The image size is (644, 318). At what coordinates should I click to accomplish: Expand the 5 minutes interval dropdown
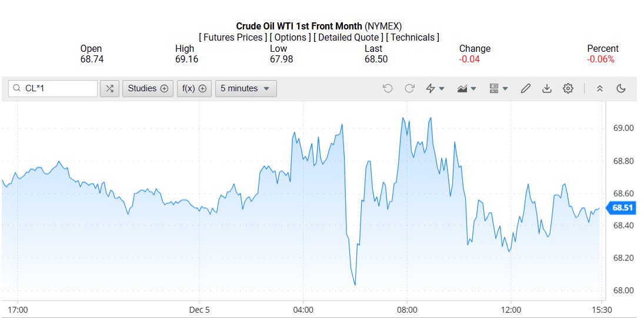[245, 88]
